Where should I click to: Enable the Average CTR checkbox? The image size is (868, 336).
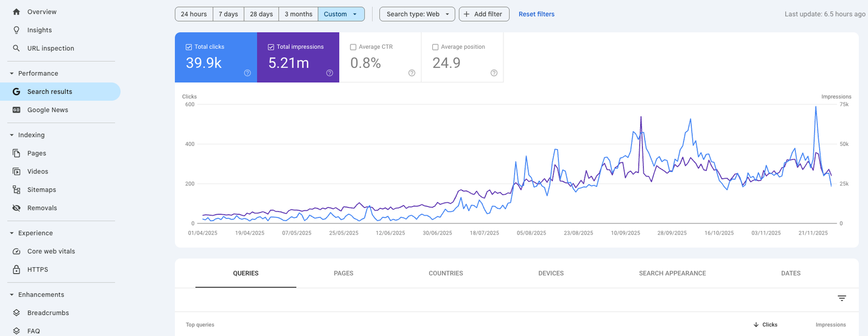[353, 47]
